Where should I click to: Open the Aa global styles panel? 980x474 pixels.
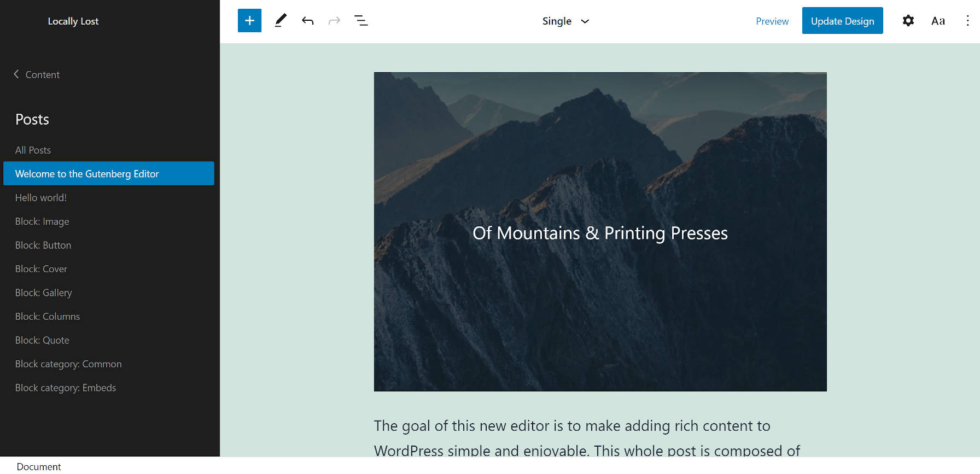point(938,21)
